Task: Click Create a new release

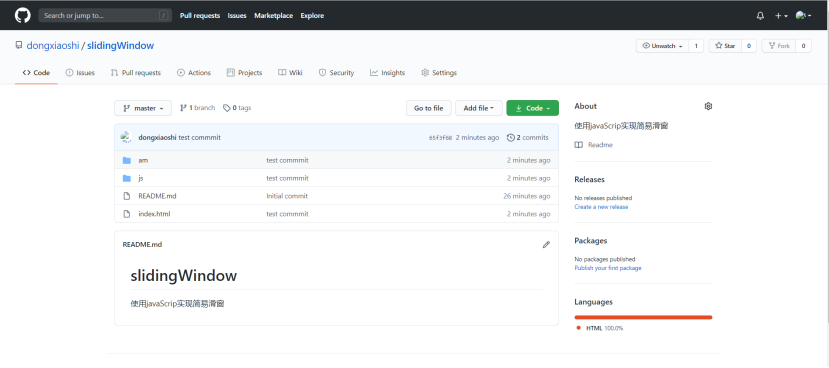Action: click(601, 207)
